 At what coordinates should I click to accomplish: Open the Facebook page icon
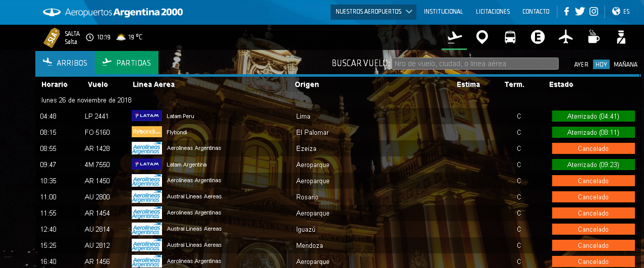(x=566, y=12)
